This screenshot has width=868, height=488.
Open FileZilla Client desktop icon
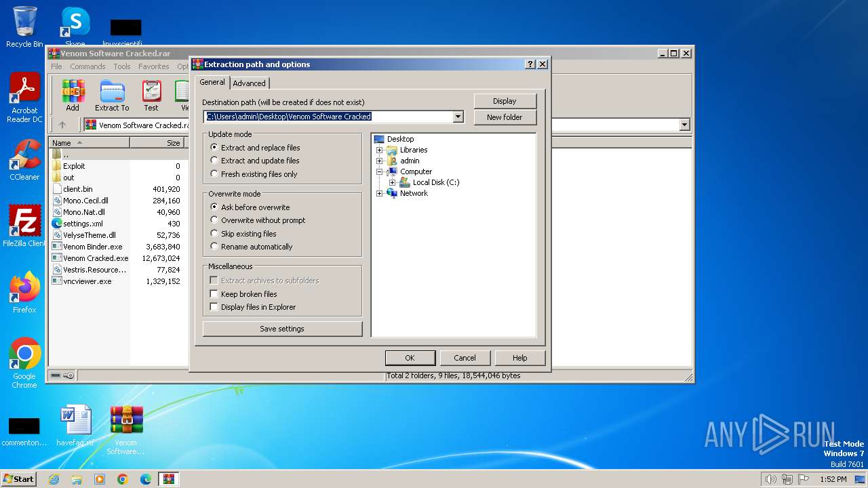point(24,226)
